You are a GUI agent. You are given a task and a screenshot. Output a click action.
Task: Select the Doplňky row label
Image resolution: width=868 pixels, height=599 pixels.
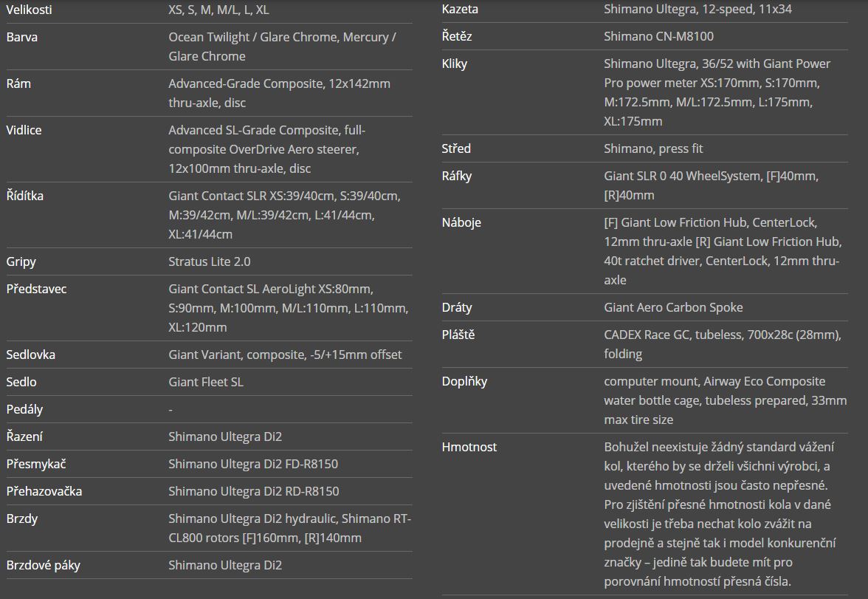pyautogui.click(x=464, y=381)
